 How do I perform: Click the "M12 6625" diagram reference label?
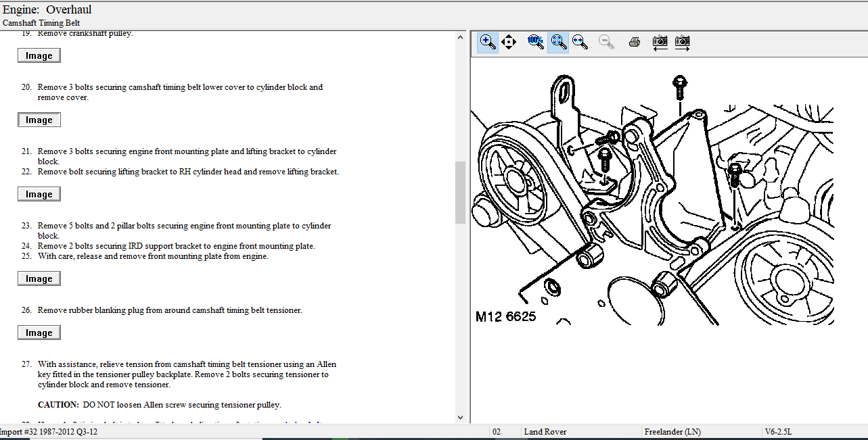point(505,316)
